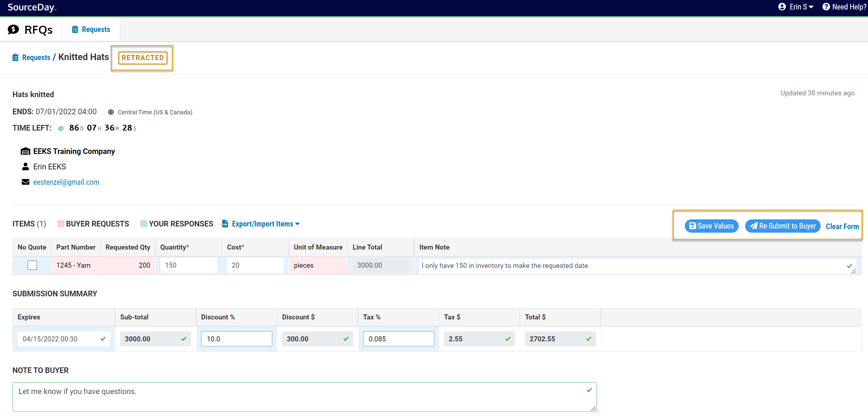The image size is (868, 418).
Task: Open the Need Help? link
Action: coord(848,7)
